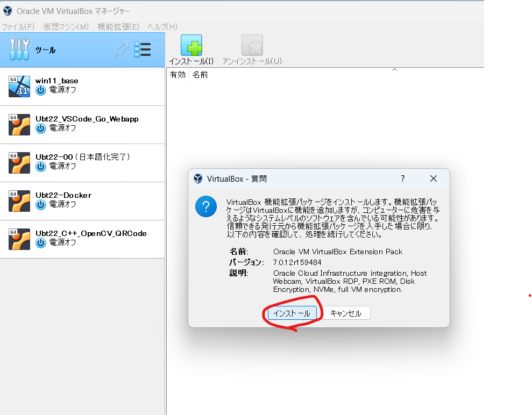Click the Ubt22-00 VM icon
The height and width of the screenshot is (415, 532).
[x=19, y=163]
